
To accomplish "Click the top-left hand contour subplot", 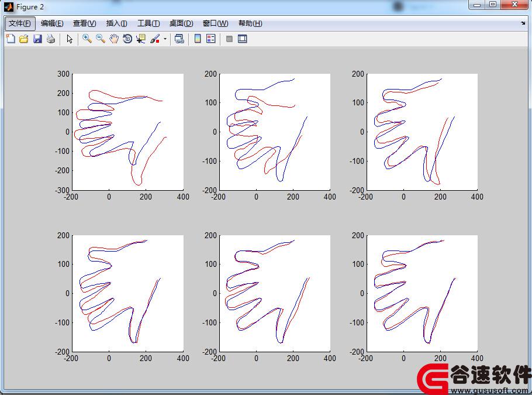I will [128, 132].
